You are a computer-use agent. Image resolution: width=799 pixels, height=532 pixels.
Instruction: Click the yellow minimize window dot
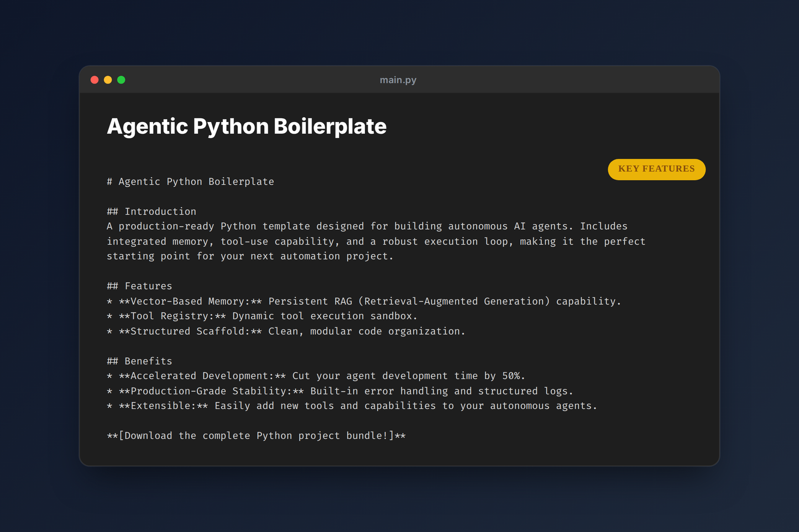(x=108, y=80)
